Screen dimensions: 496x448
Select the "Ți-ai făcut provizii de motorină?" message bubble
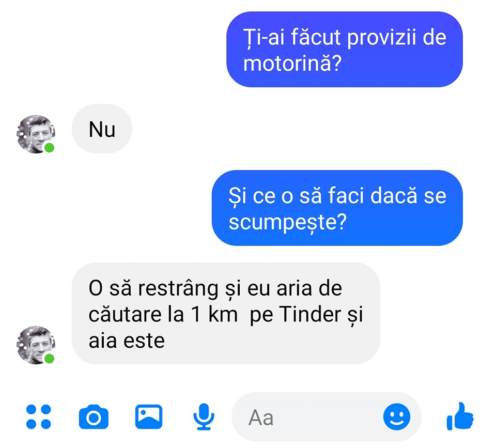[345, 50]
